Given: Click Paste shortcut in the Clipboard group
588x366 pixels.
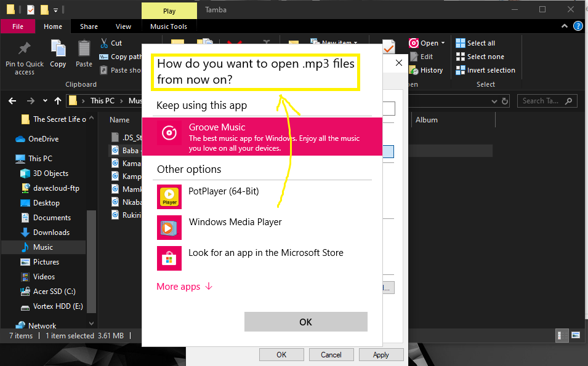Looking at the screenshot, I should coord(121,70).
